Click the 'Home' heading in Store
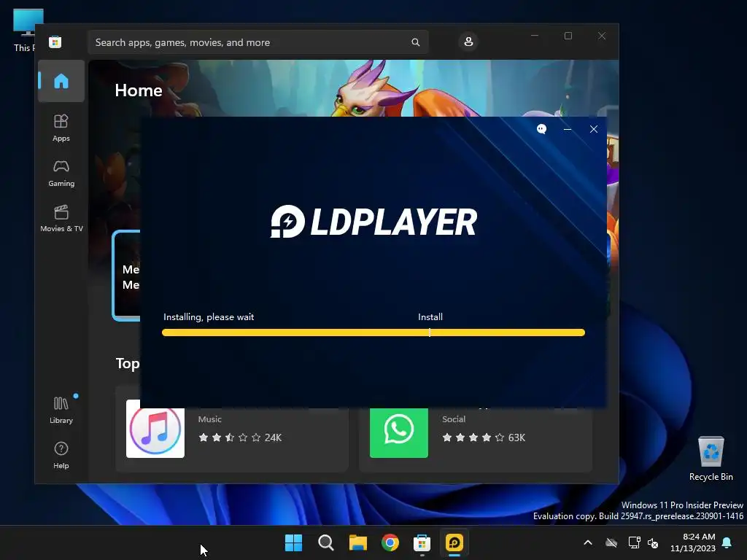This screenshot has width=747, height=560. [x=139, y=90]
